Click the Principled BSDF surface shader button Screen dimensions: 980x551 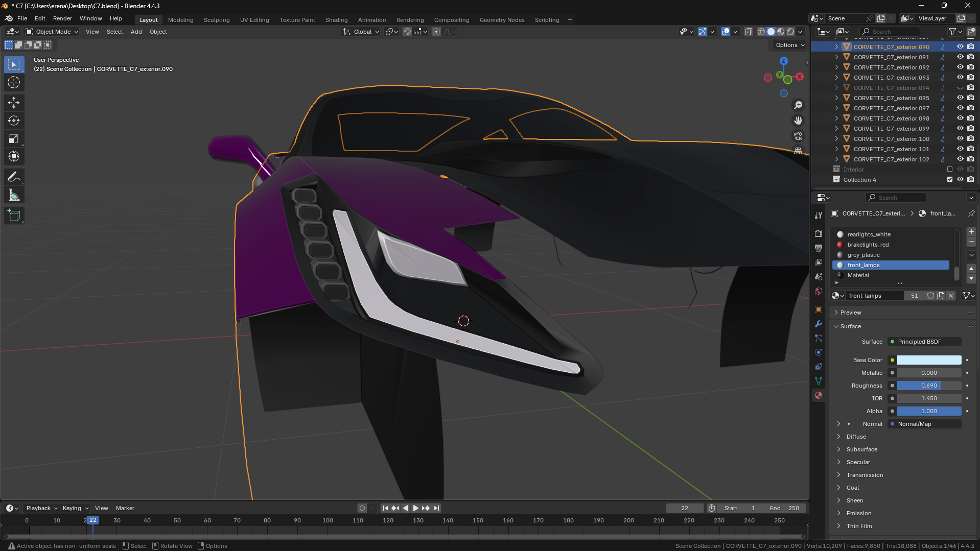pos(924,342)
